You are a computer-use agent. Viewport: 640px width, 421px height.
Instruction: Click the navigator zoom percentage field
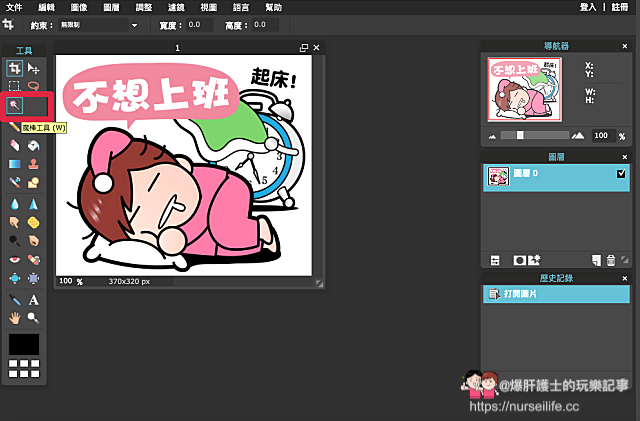[603, 136]
